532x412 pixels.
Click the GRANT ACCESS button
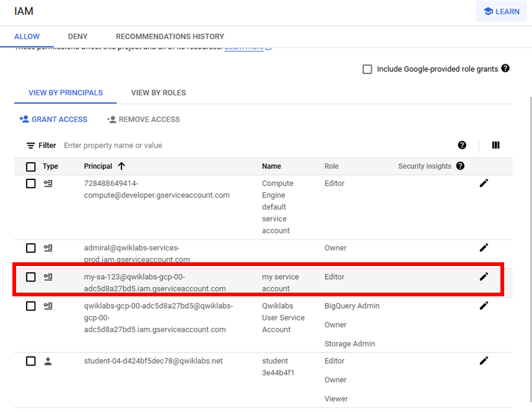(x=53, y=119)
